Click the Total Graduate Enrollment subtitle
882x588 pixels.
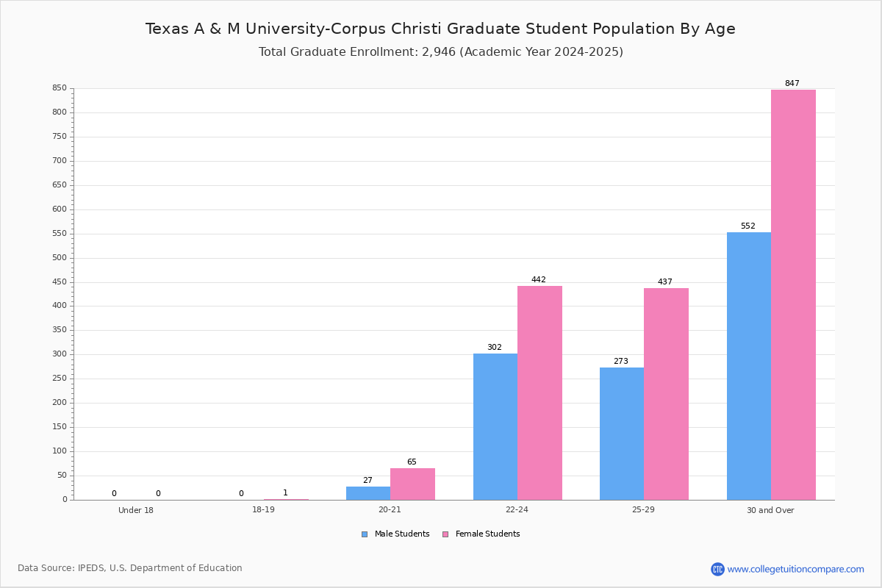(441, 52)
